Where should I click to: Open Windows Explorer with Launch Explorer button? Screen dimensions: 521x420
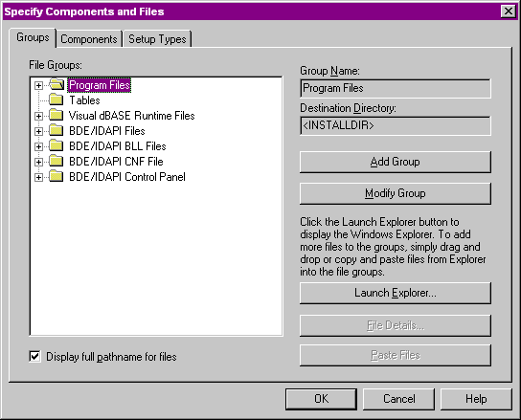click(x=396, y=293)
